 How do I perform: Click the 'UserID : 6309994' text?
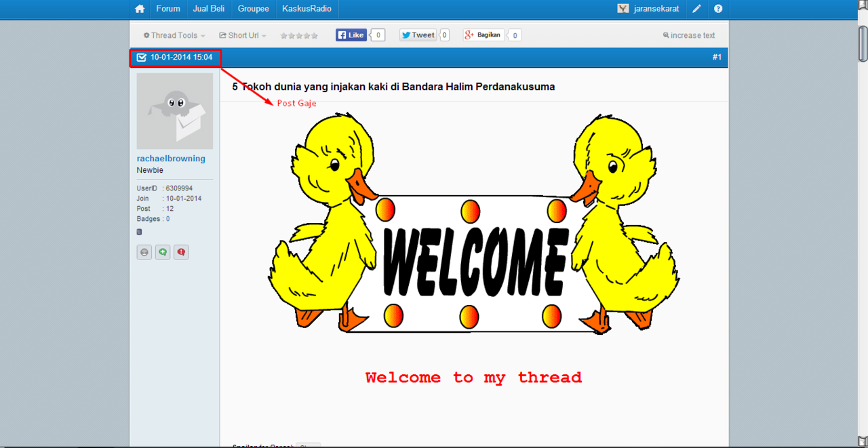pos(165,188)
